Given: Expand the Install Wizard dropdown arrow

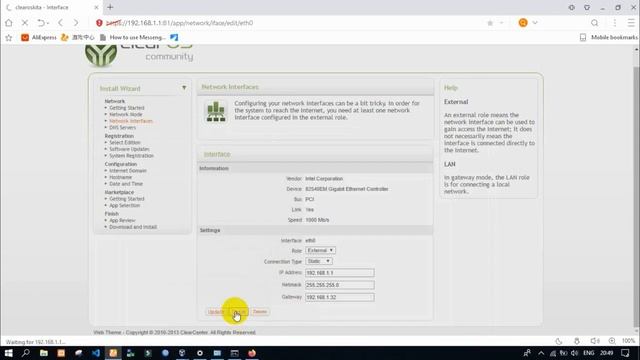Looking at the screenshot, I should click(x=184, y=88).
